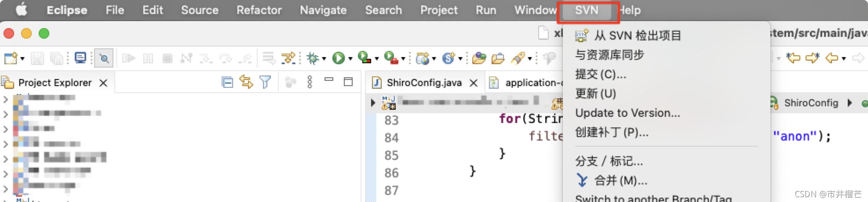Toggle Use Step Filters icon
The image size is (868, 202).
[x=288, y=58]
